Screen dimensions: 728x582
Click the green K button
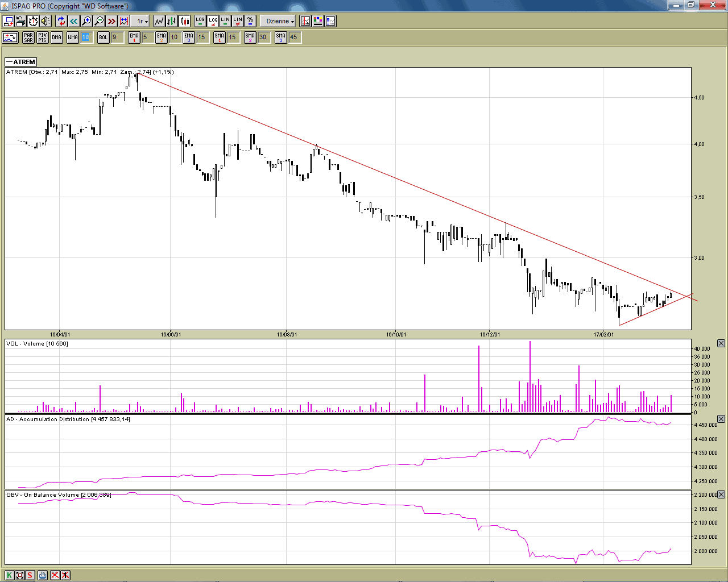point(10,575)
